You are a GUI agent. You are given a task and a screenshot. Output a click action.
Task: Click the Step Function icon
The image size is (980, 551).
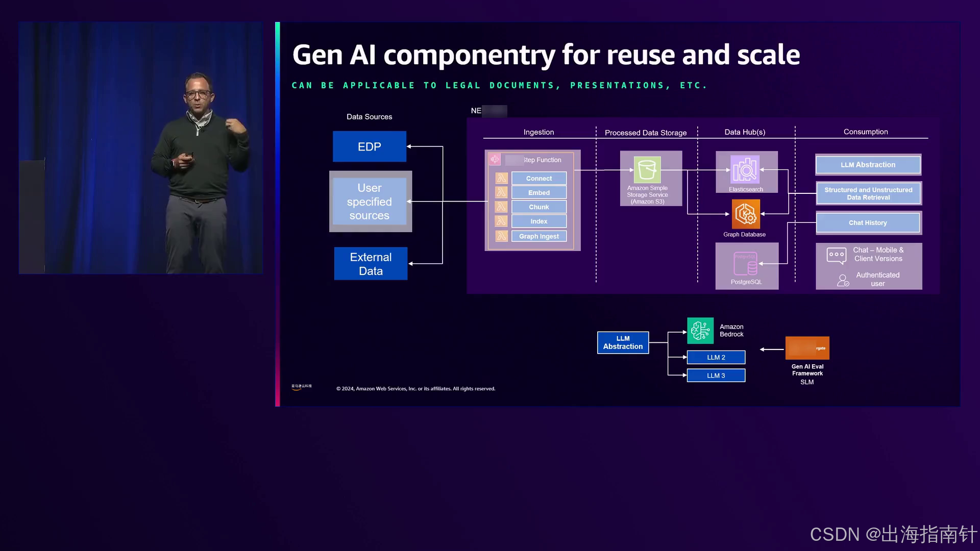click(495, 160)
